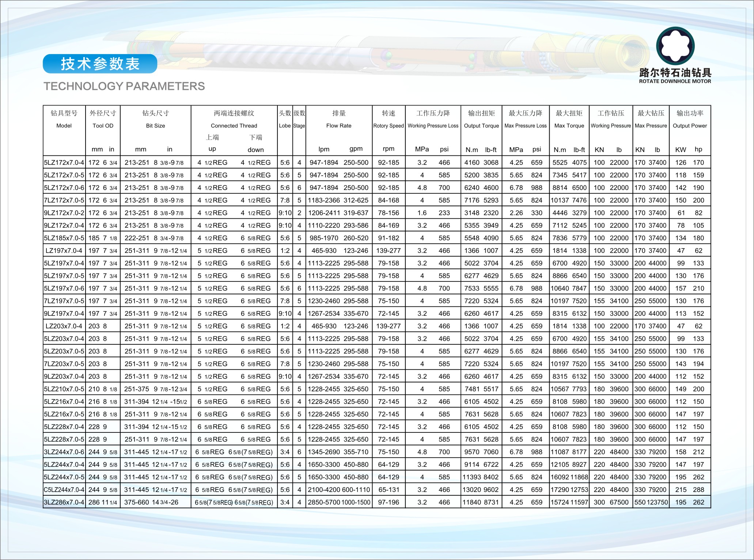This screenshot has width=754, height=560.
Task: Select model cell 7LZ203x7.0-5
Action: pos(64,364)
